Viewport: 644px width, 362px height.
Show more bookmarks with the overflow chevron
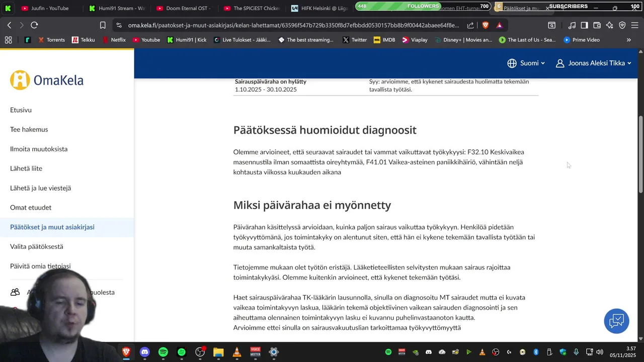pyautogui.click(x=629, y=40)
